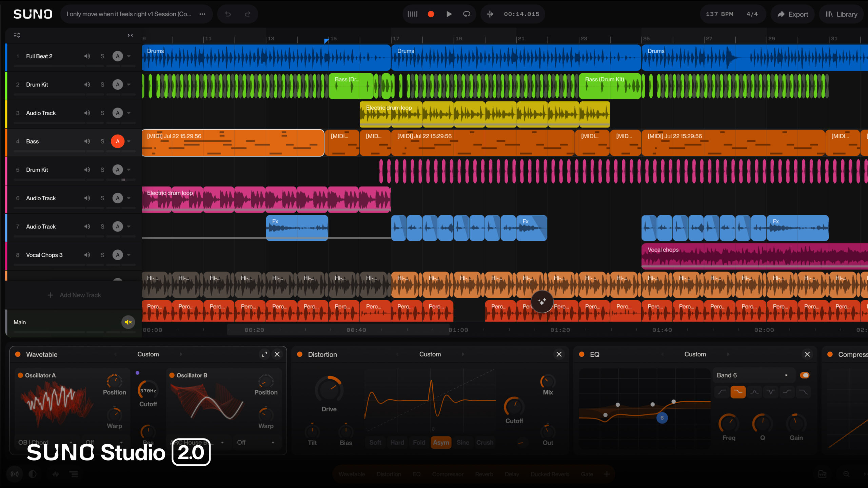The image size is (868, 488).
Task: Mute the Vocal Chops 3 track
Action: pos(87,255)
